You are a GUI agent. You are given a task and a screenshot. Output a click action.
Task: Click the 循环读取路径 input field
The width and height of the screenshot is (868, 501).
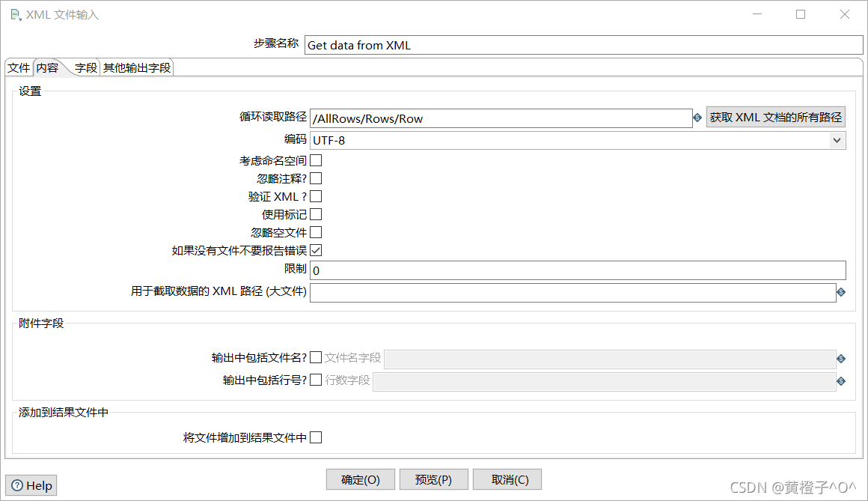pyautogui.click(x=501, y=118)
